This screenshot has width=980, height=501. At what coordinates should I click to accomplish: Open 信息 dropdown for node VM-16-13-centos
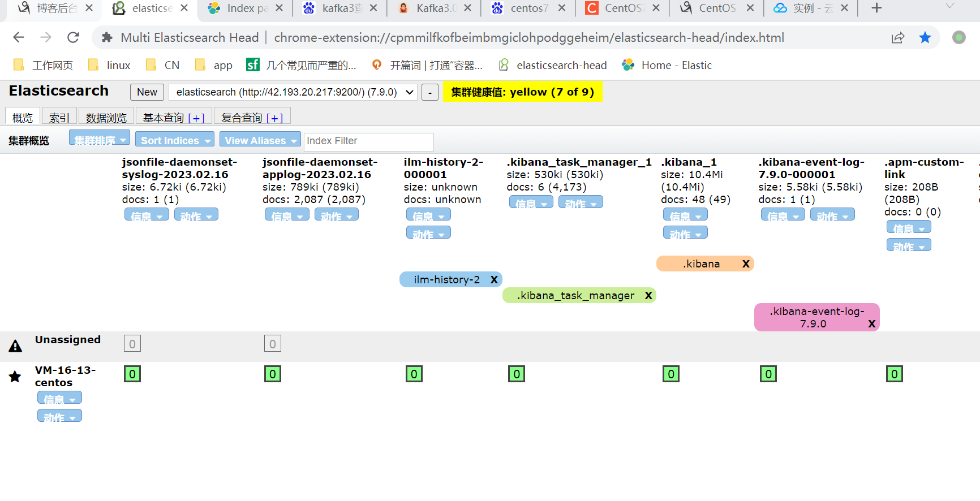pos(60,399)
